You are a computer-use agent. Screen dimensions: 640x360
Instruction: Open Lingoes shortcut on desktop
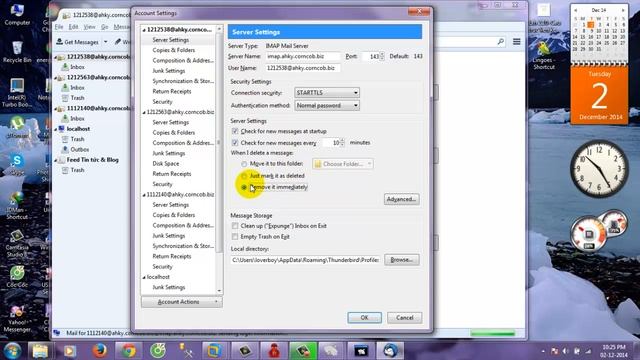point(544,56)
